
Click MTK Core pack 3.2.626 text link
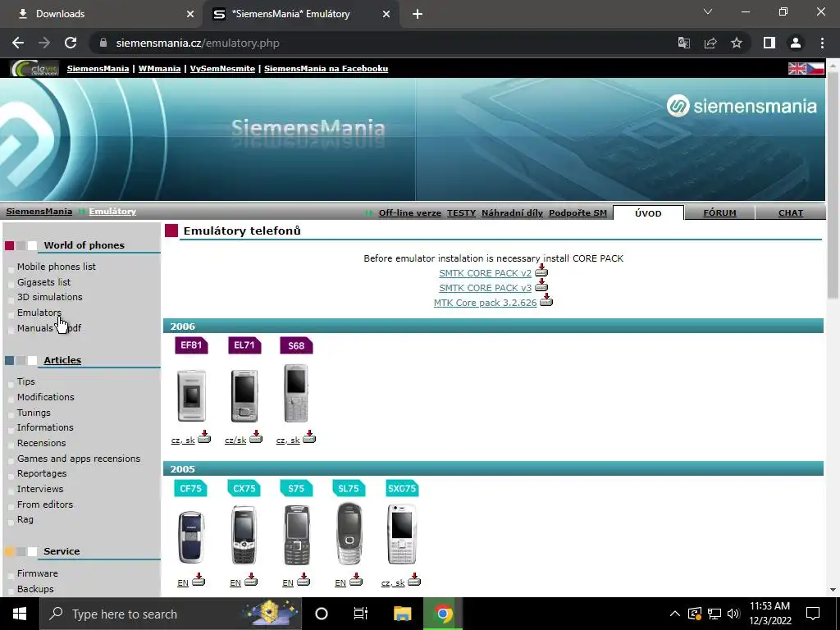click(485, 303)
